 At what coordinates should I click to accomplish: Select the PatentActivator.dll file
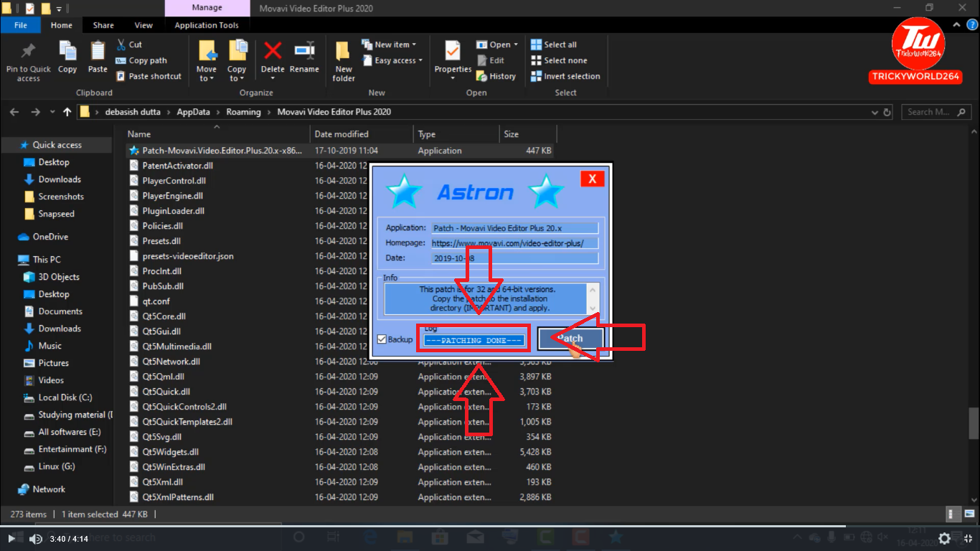pos(177,166)
